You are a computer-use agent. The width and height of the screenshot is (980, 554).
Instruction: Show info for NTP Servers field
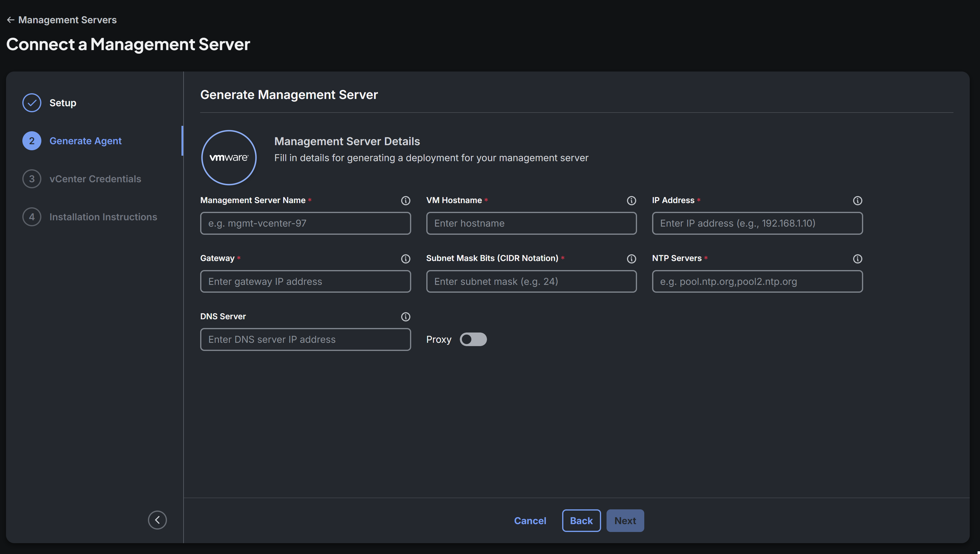[857, 259]
